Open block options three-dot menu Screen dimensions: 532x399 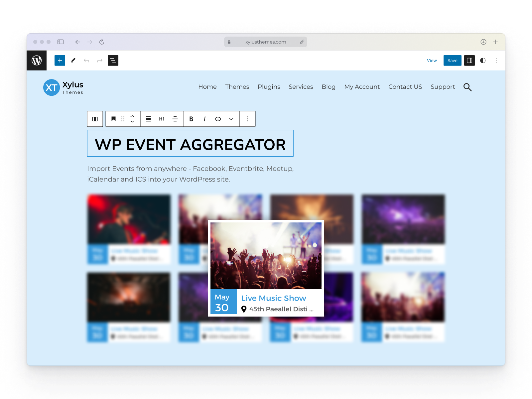pyautogui.click(x=247, y=119)
